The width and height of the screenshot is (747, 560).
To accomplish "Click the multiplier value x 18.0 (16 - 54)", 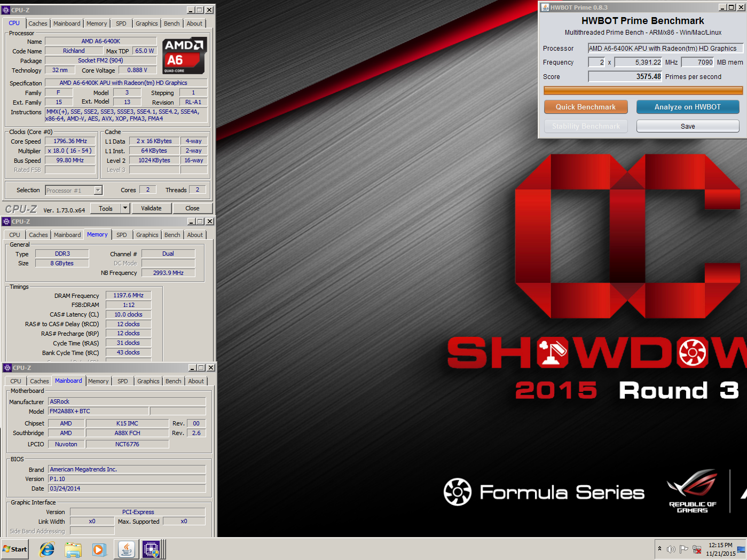I will [x=70, y=151].
